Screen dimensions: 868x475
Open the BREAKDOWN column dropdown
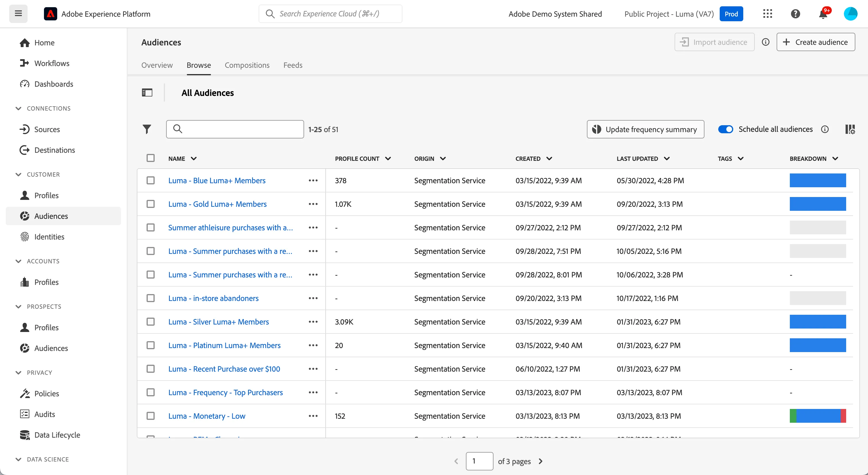pos(835,159)
